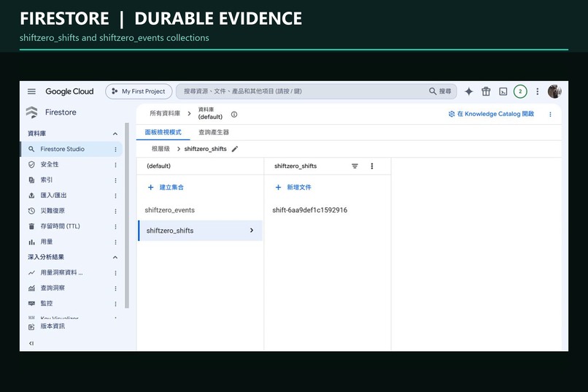Open the 版本資訊 release notes item
588x392 pixels.
click(x=52, y=326)
